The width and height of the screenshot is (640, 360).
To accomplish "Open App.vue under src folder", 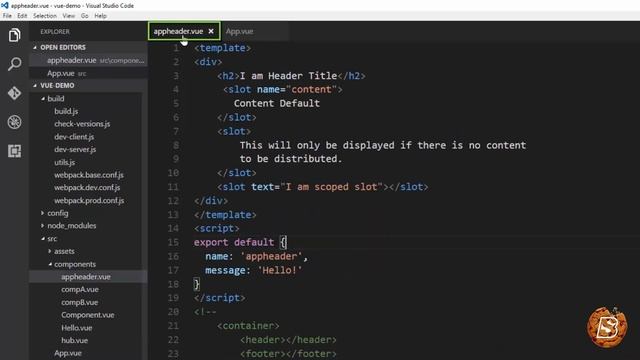I will tap(68, 353).
